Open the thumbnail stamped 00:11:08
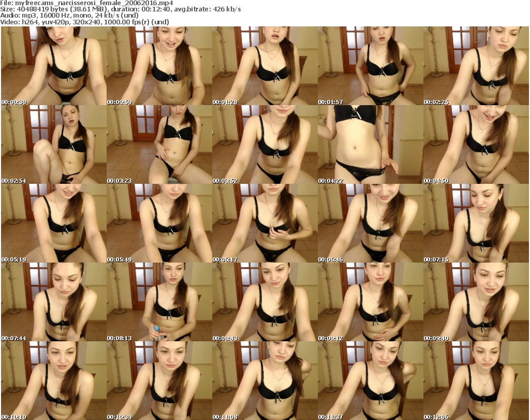530x420 pixels. tap(265, 381)
